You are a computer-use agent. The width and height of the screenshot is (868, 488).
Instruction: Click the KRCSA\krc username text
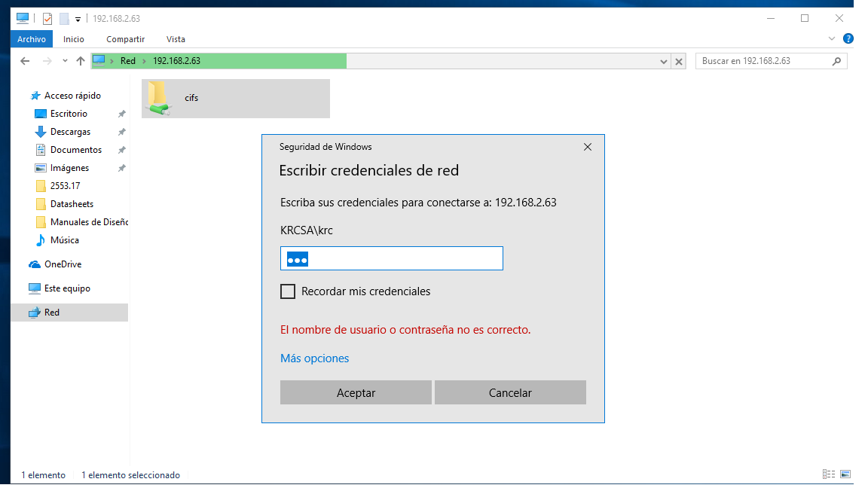(x=307, y=230)
